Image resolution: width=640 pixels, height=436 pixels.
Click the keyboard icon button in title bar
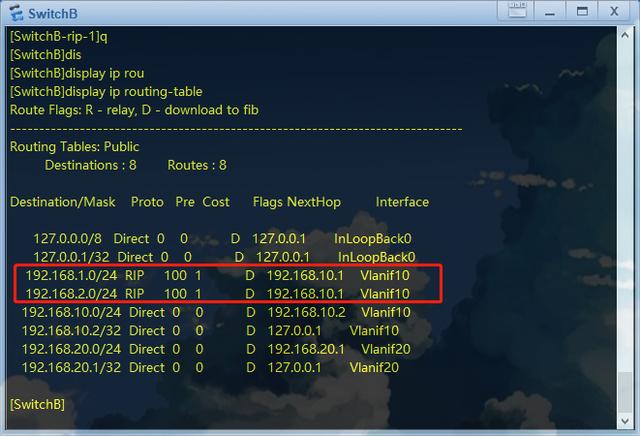517,10
